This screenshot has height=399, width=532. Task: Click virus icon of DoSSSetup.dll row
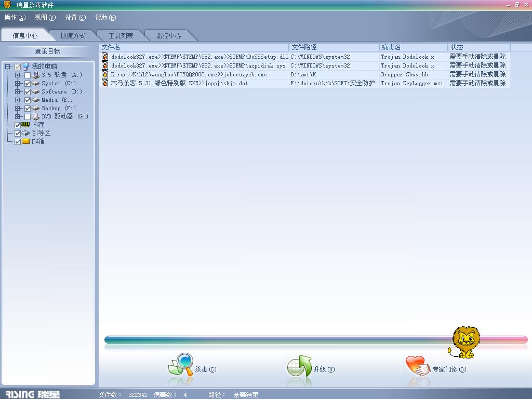[105, 57]
